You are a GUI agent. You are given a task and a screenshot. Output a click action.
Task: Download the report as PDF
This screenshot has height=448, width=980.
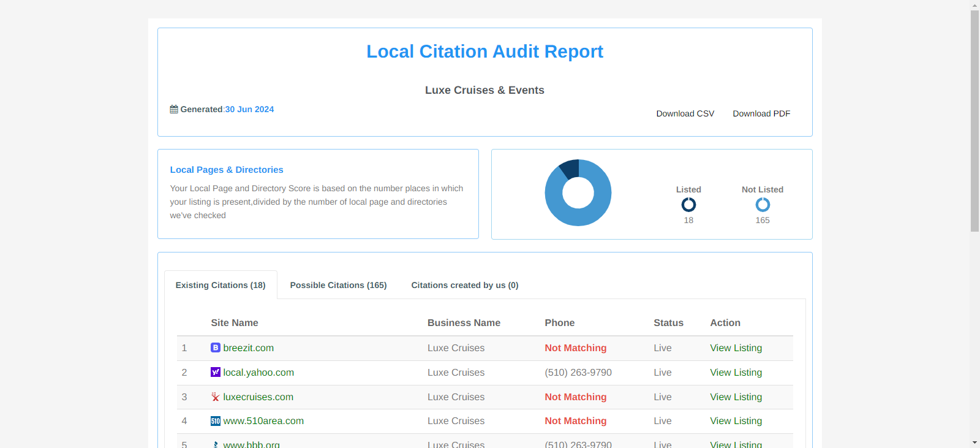coord(761,113)
